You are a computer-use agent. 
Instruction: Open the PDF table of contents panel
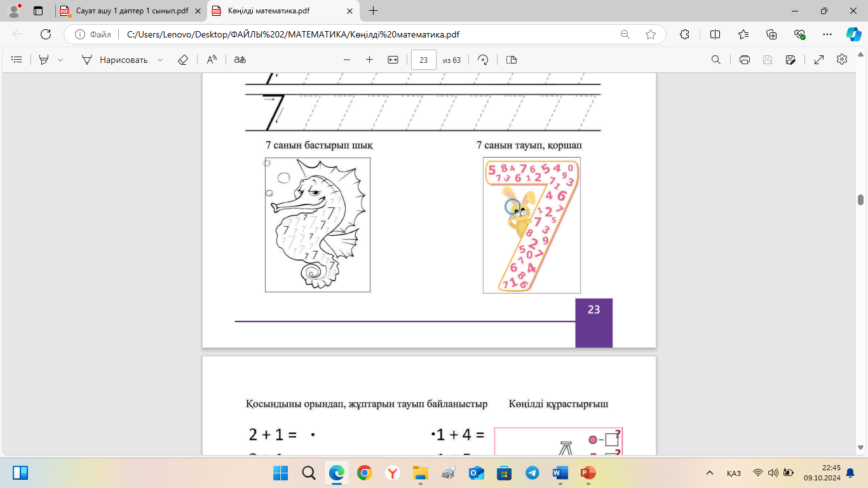(x=17, y=60)
